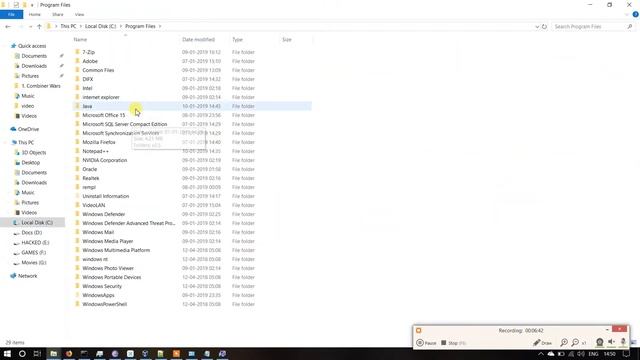
Task: Select the VideoLAN folder
Action: 93,205
